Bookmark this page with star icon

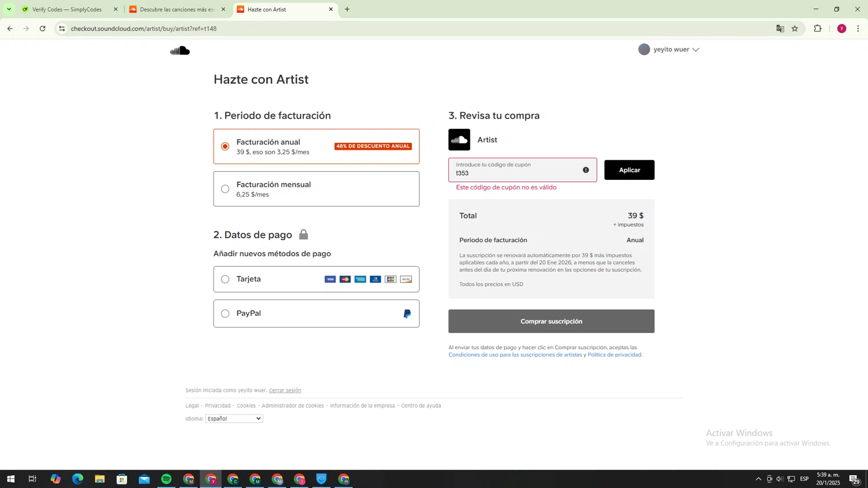pos(795,28)
